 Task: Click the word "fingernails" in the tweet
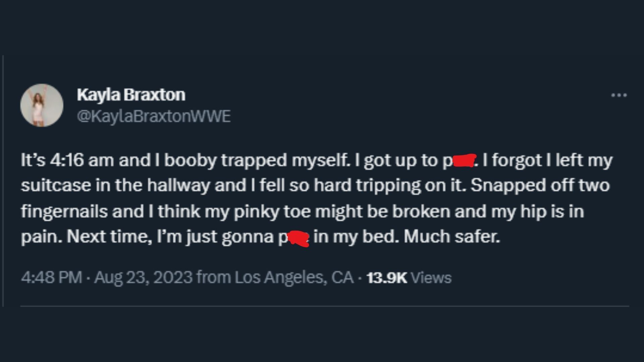click(64, 212)
